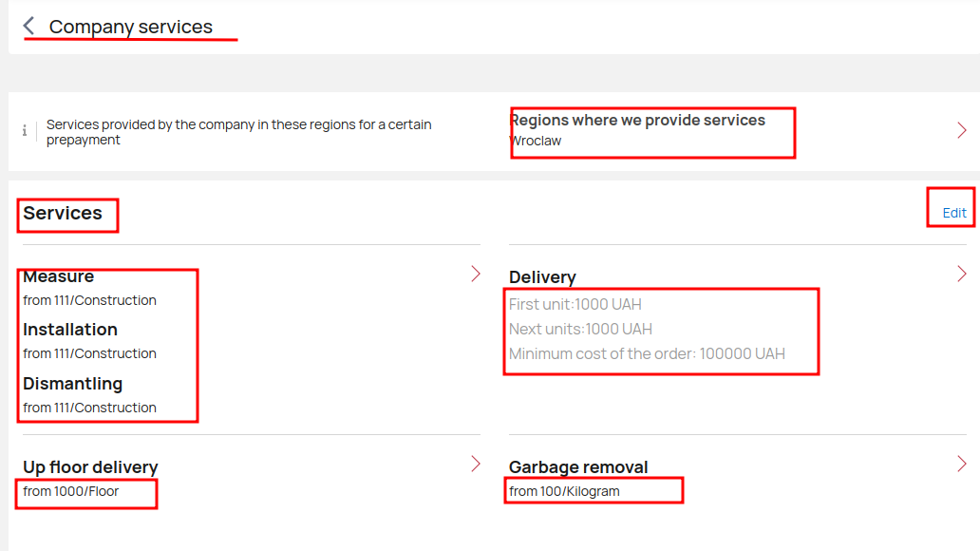Select the Measure service heading
The height and width of the screenshot is (551, 980).
[59, 276]
